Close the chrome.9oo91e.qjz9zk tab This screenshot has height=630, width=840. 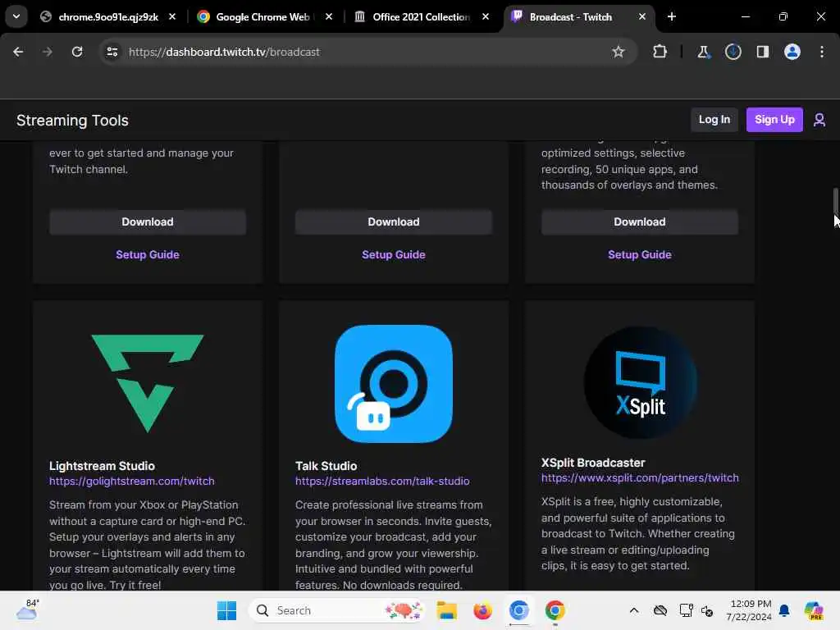172,16
